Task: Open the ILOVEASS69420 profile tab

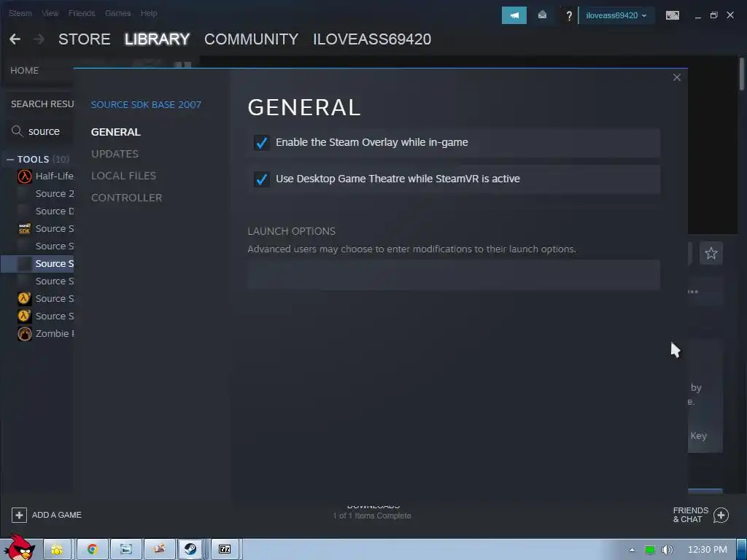Action: pyautogui.click(x=371, y=39)
